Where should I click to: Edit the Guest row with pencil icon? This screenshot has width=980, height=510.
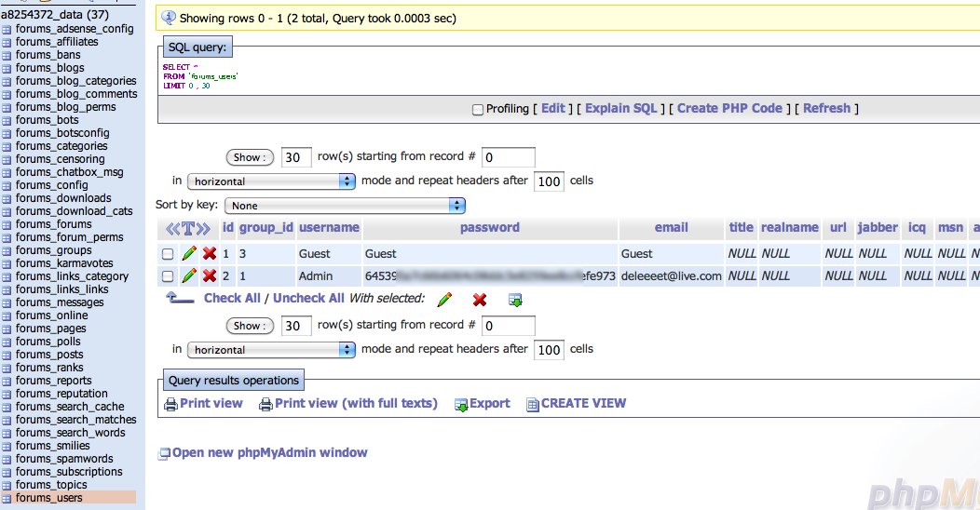pyautogui.click(x=189, y=253)
